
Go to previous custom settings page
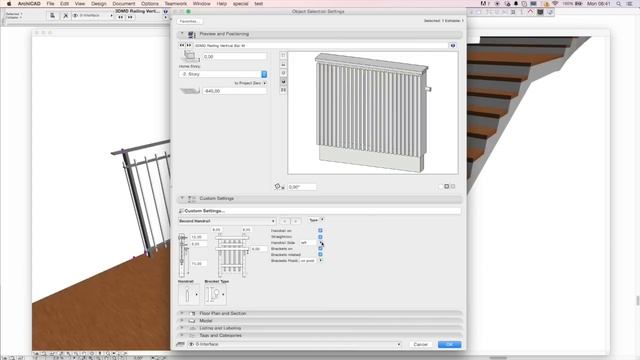pyautogui.click(x=284, y=221)
